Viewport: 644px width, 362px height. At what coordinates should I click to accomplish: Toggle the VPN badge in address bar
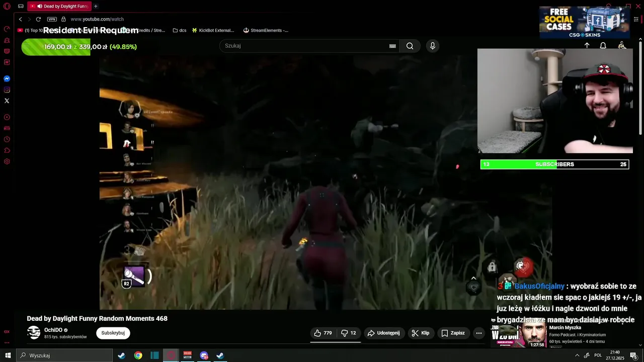click(x=52, y=19)
